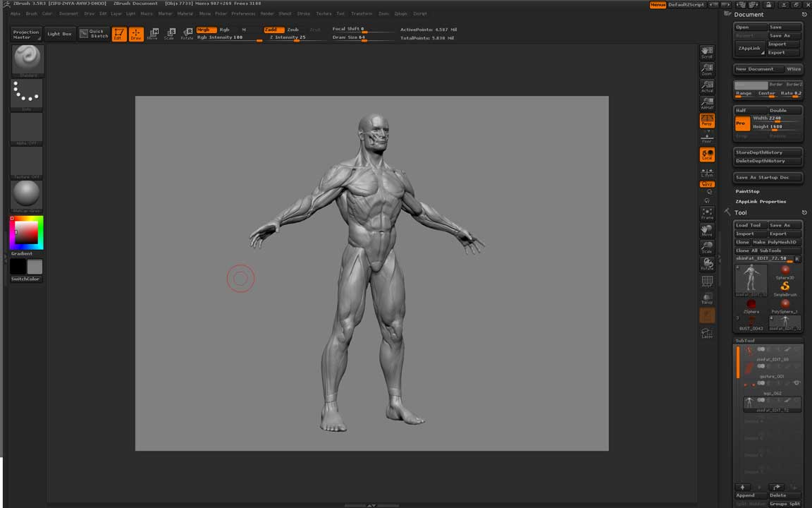The width and height of the screenshot is (812, 508).
Task: Select the black secondary color swatch
Action: click(x=18, y=267)
